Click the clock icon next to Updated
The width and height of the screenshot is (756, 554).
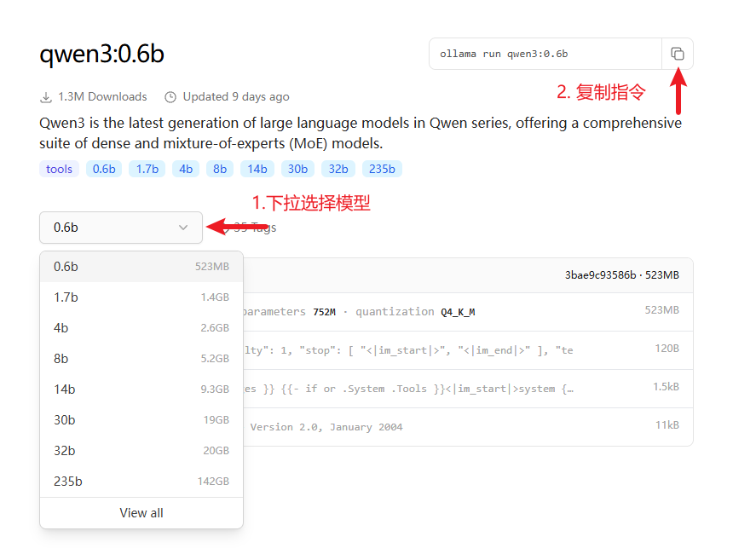point(170,97)
